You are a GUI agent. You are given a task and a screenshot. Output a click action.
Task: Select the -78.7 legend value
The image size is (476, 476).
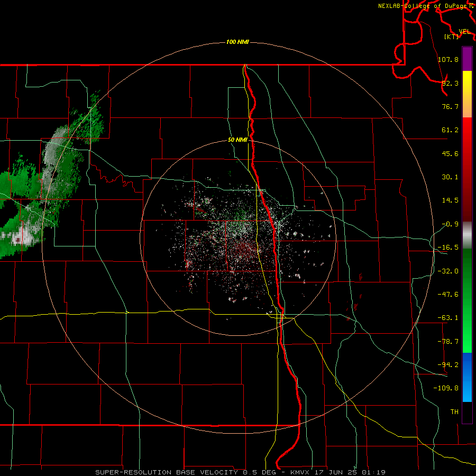[x=448, y=342]
